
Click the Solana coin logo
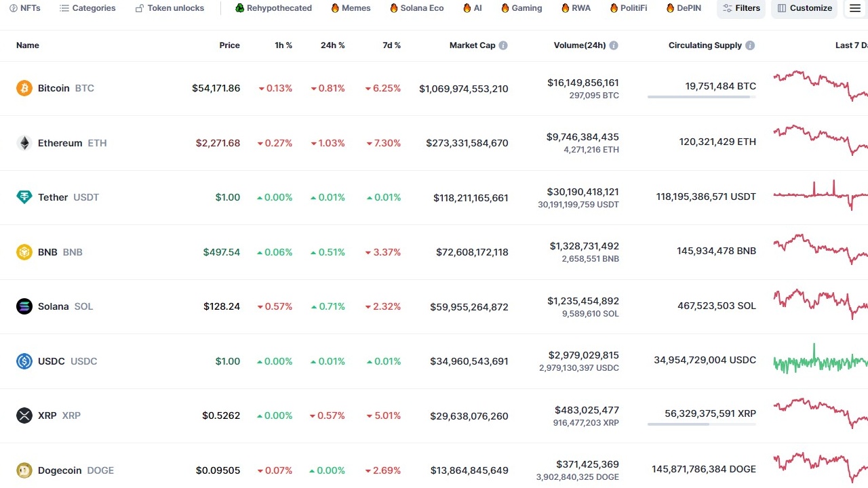click(24, 306)
